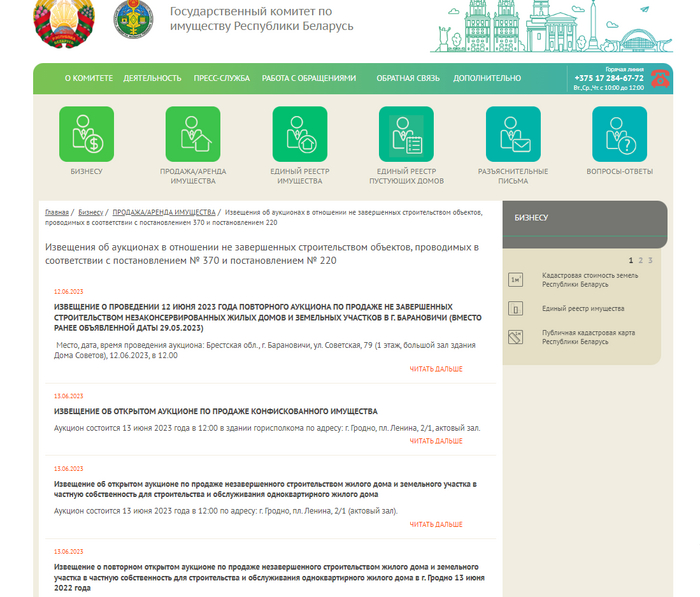Open the ЕДИНЫЙ РЕЕСТР ИМУЩЕСТВА tile icon
Screen dimensions: 700x597
300,134
